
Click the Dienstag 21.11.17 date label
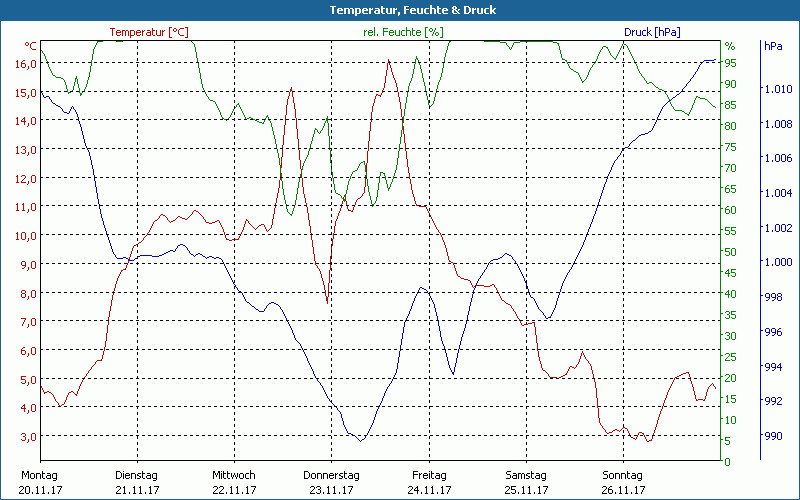tap(137, 482)
